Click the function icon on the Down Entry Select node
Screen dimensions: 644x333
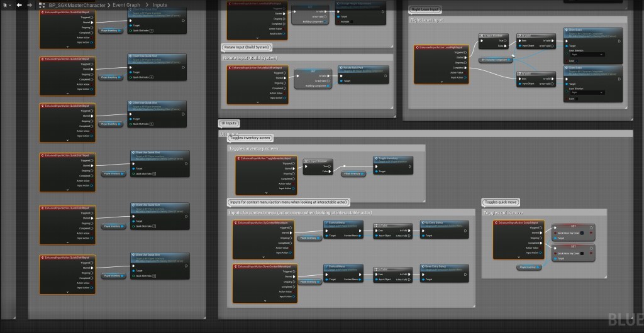point(423,266)
